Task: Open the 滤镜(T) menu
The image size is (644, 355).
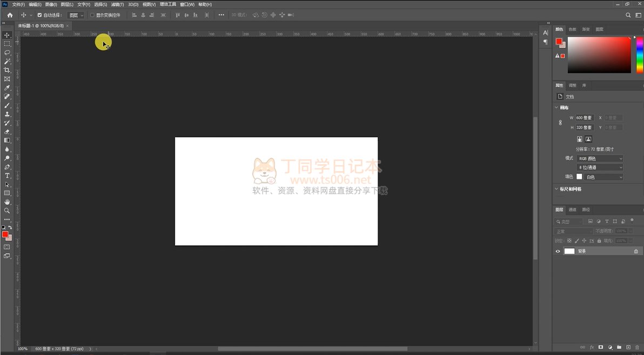Action: click(x=118, y=4)
